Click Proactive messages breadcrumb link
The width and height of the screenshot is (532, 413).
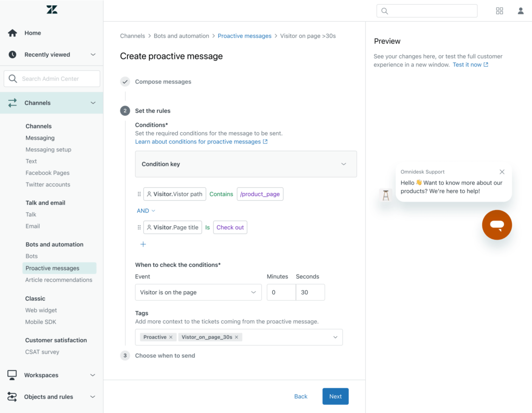click(x=245, y=36)
